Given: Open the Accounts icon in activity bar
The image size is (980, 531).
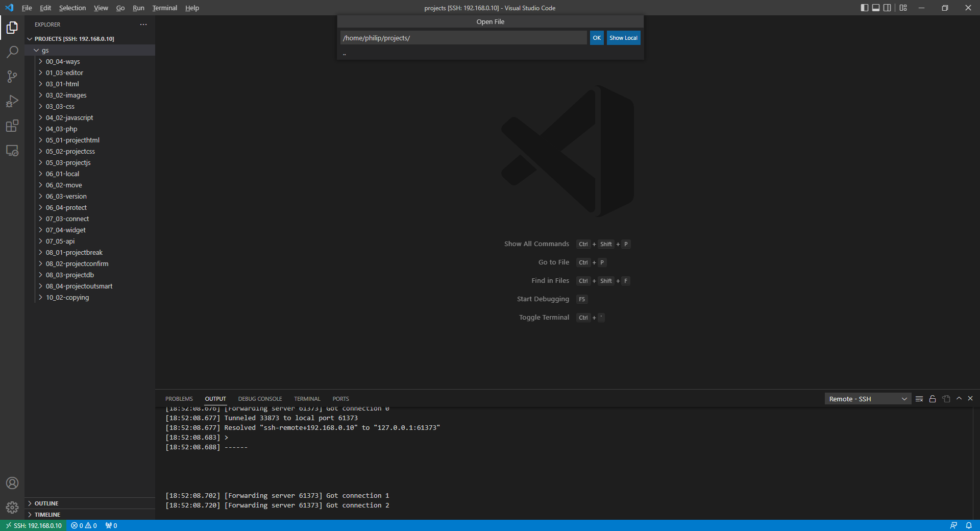Looking at the screenshot, I should pyautogui.click(x=12, y=483).
